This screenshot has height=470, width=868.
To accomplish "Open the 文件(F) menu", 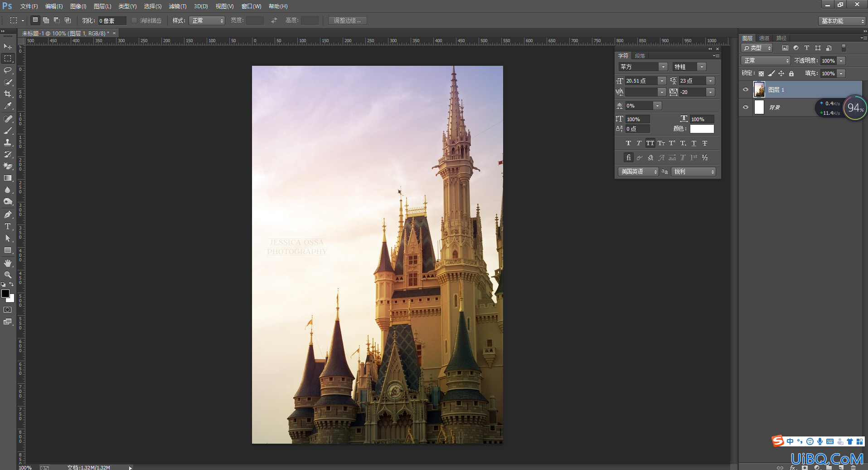I will pyautogui.click(x=29, y=6).
